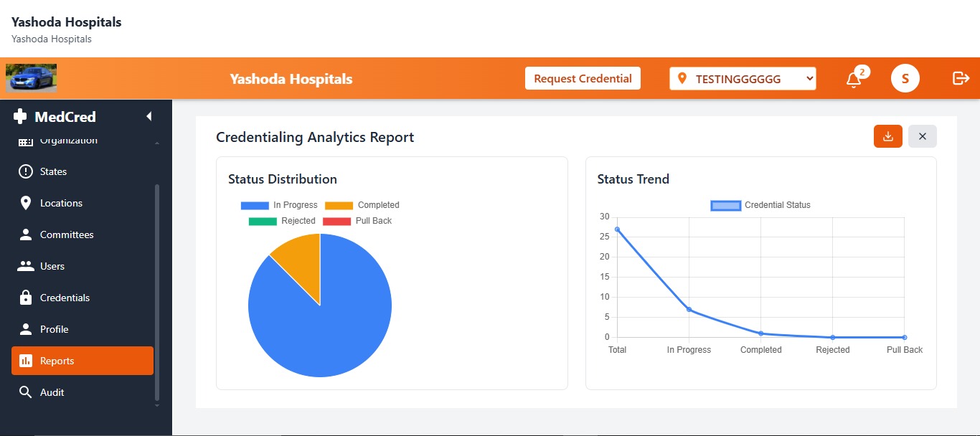
Task: Toggle the Pull Back legend swatch
Action: (337, 221)
